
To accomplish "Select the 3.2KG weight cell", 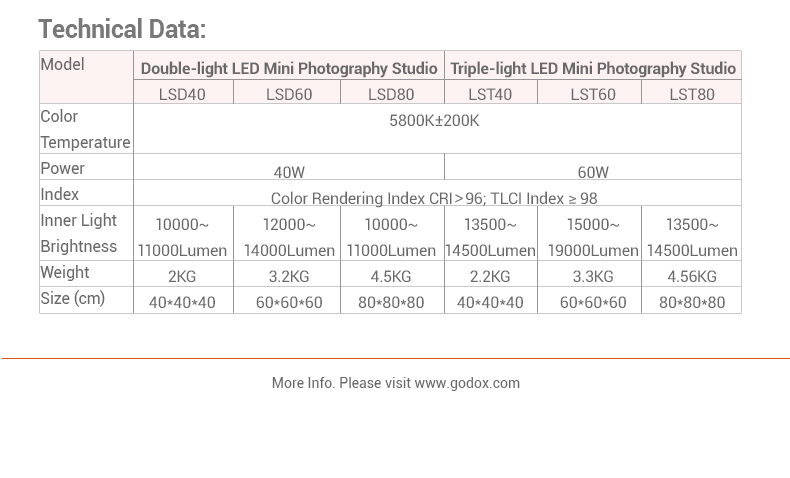I will click(289, 276).
